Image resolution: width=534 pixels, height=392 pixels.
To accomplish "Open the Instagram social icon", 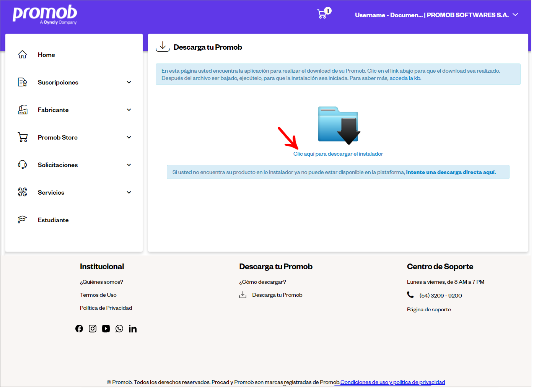I will point(93,329).
